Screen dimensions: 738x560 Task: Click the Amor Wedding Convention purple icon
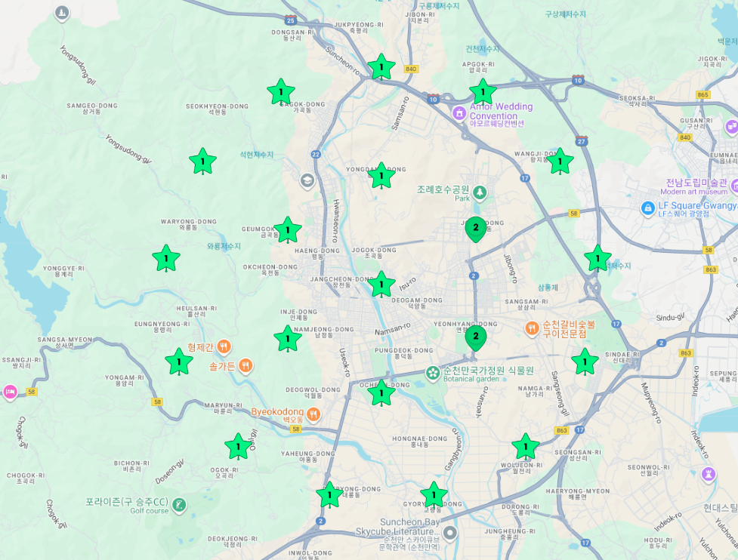459,112
